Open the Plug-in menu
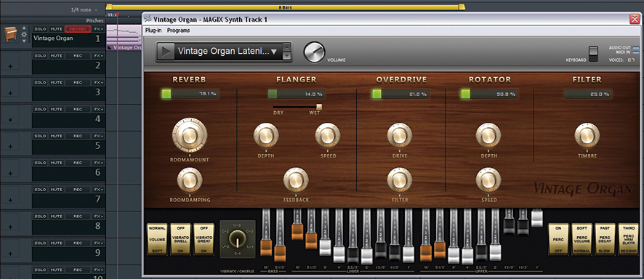This screenshot has height=279, width=644. click(x=153, y=31)
